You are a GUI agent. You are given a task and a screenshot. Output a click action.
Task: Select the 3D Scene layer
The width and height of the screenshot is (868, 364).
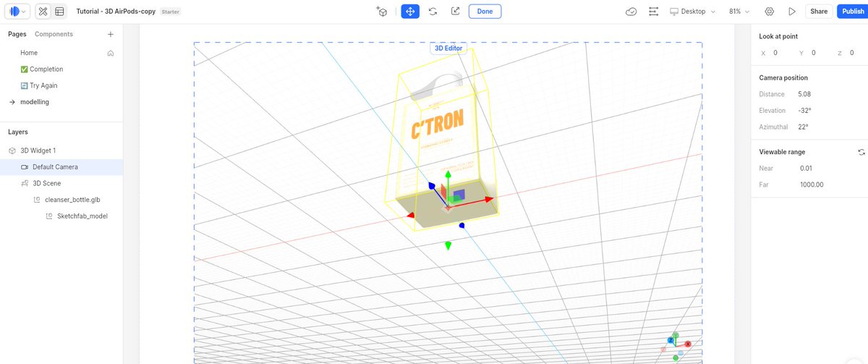click(x=61, y=183)
